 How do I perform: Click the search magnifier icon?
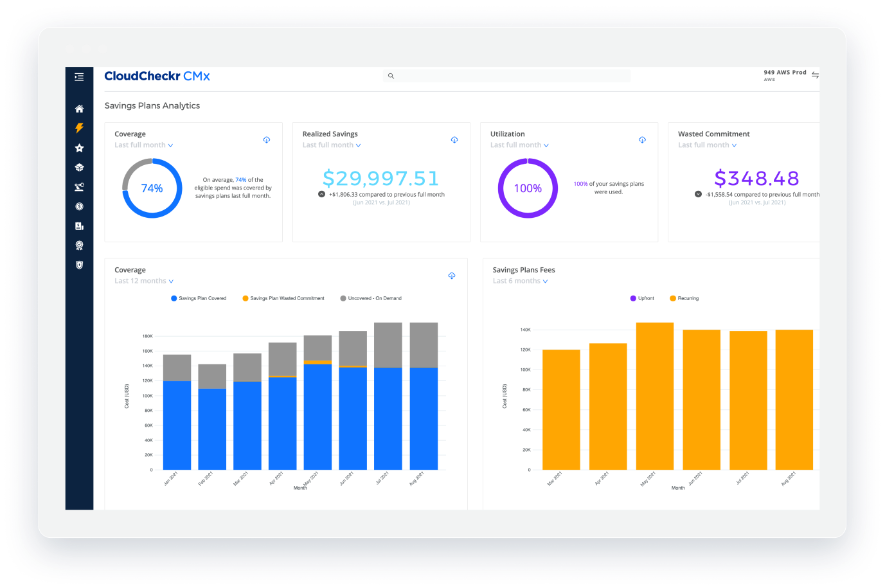click(x=391, y=76)
